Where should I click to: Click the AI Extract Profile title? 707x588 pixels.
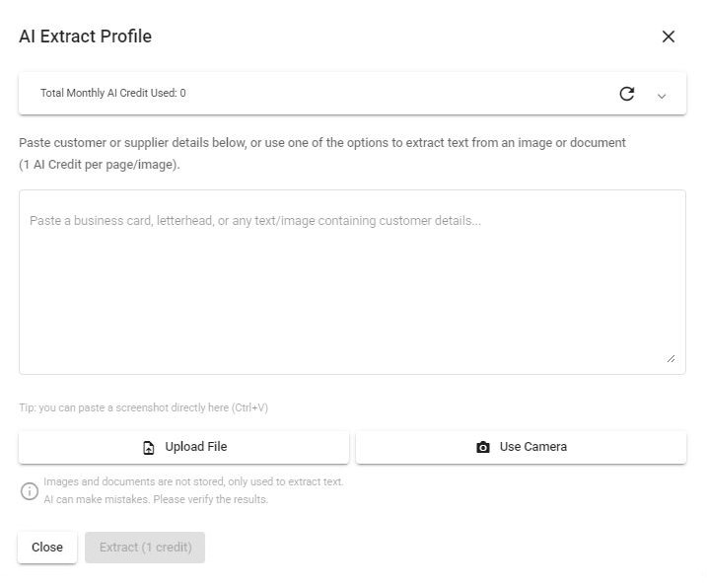[x=85, y=37]
